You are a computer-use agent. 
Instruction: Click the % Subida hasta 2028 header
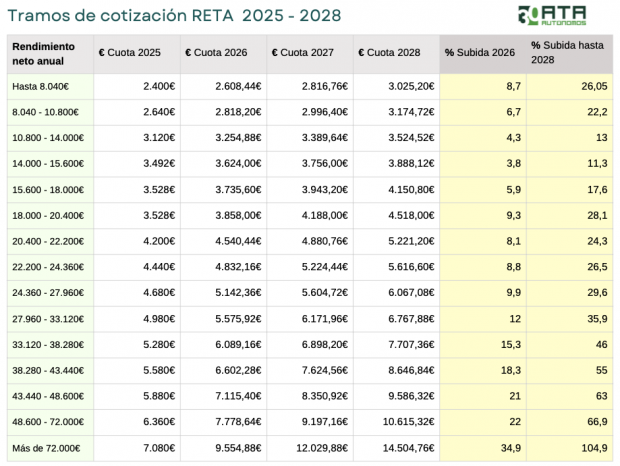coord(567,54)
